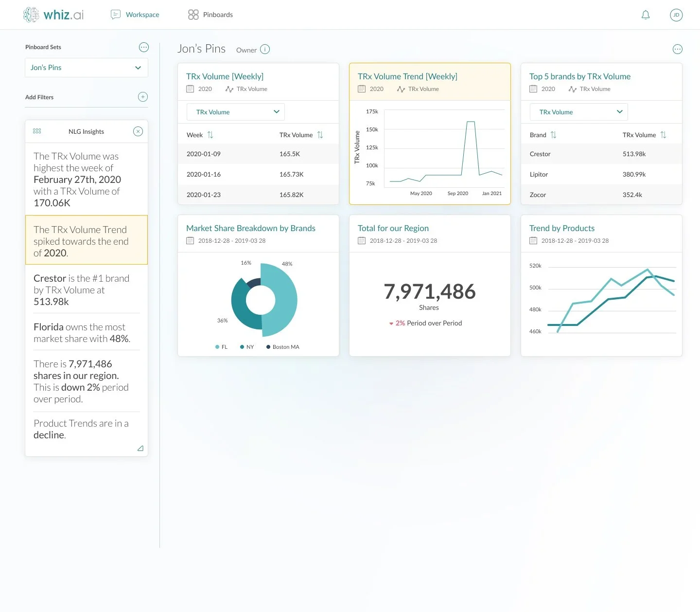Select the Zocor brand row
The image size is (700, 612).
click(x=601, y=195)
